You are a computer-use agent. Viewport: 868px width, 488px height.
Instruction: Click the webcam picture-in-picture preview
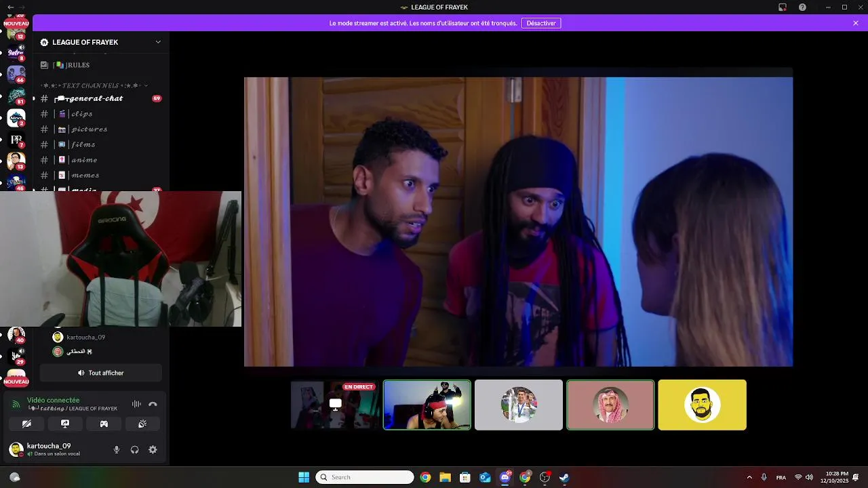coord(121,259)
